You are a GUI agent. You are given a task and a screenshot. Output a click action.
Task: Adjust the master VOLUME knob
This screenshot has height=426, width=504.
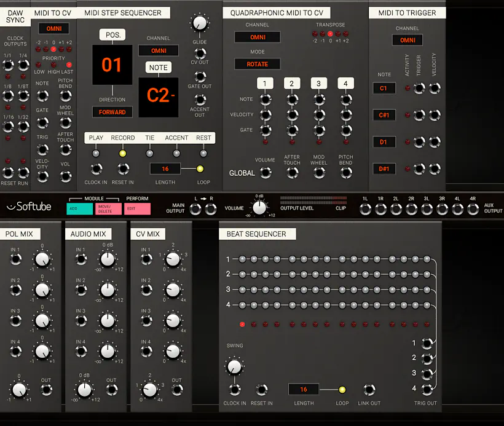click(x=259, y=208)
